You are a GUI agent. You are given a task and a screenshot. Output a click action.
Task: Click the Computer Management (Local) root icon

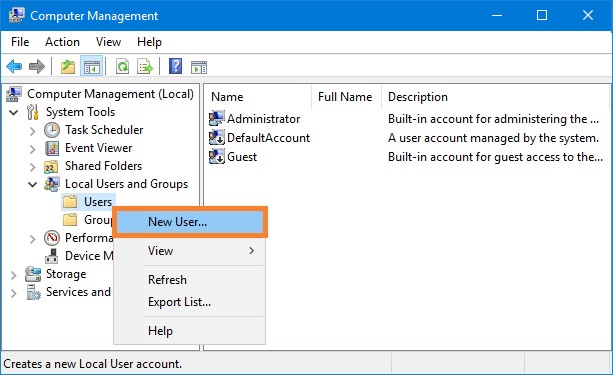14,94
